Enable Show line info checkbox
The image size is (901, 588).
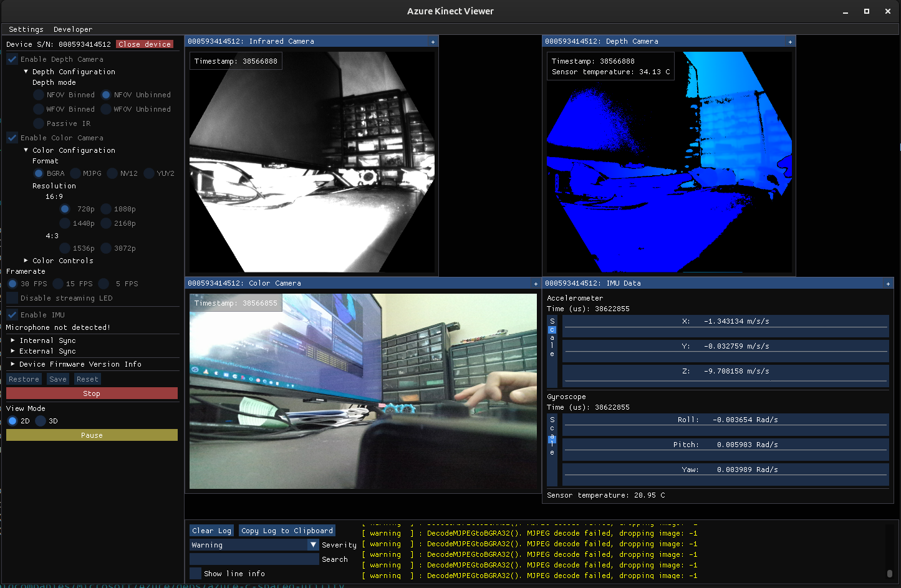coord(195,574)
